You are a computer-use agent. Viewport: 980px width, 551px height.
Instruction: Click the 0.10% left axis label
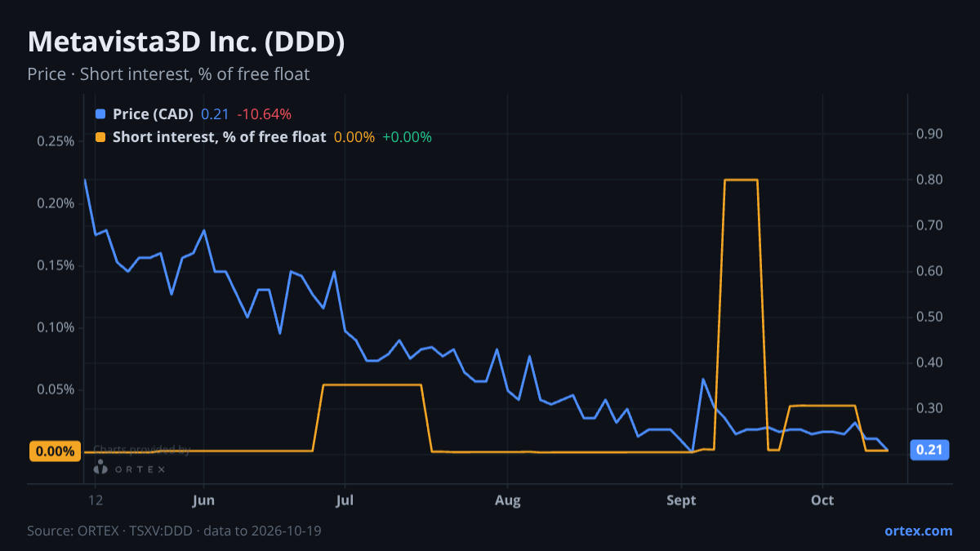point(56,327)
